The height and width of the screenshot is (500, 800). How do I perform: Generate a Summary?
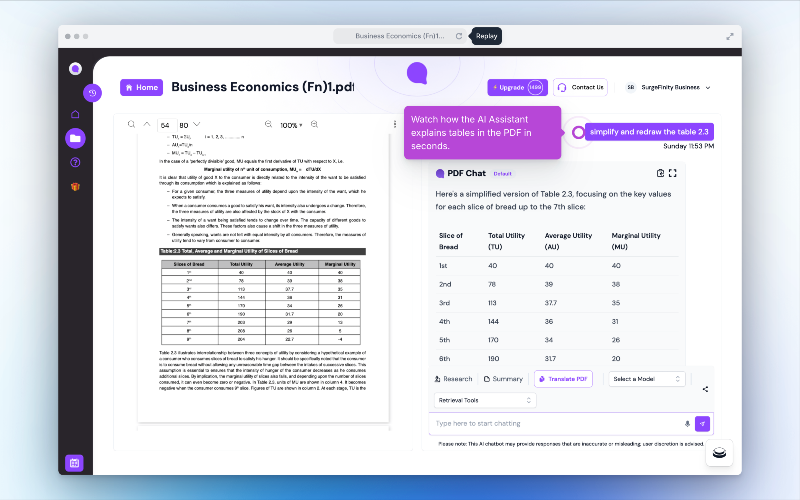point(503,379)
